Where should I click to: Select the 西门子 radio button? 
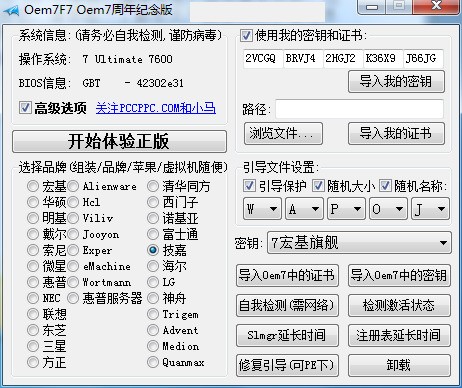[153, 202]
